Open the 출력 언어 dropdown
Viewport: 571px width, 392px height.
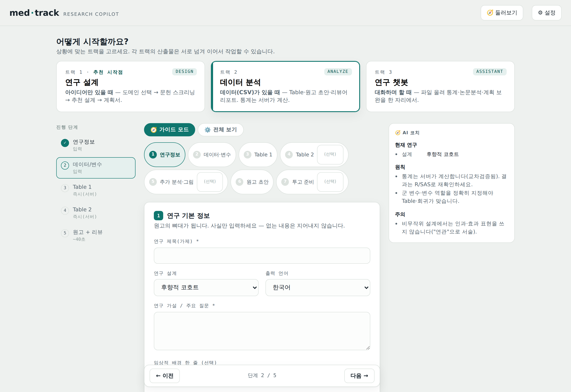(318, 288)
